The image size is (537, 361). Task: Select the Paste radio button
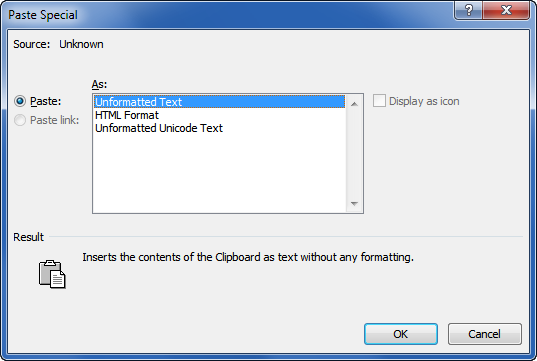20,101
